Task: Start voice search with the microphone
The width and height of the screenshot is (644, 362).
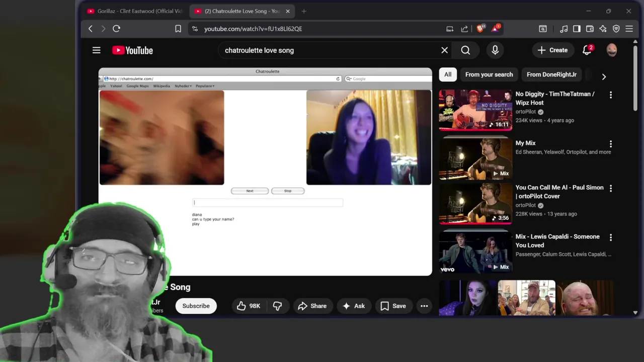Action: tap(495, 50)
